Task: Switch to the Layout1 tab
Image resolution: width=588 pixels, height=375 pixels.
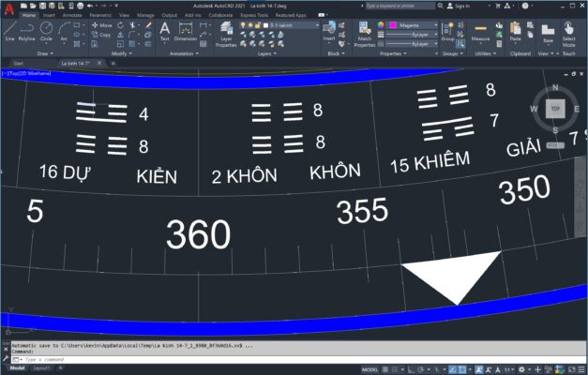Action: click(42, 368)
